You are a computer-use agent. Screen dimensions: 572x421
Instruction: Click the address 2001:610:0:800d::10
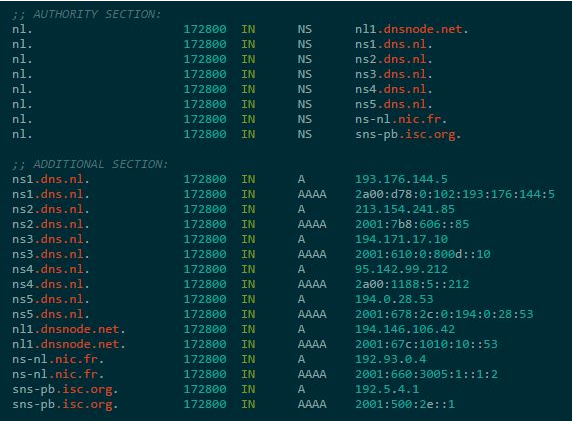423,254
